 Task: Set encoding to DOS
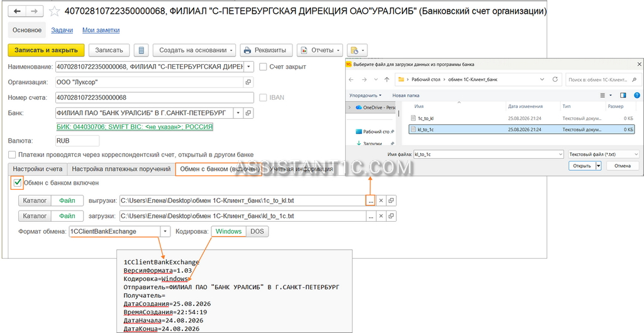point(257,231)
